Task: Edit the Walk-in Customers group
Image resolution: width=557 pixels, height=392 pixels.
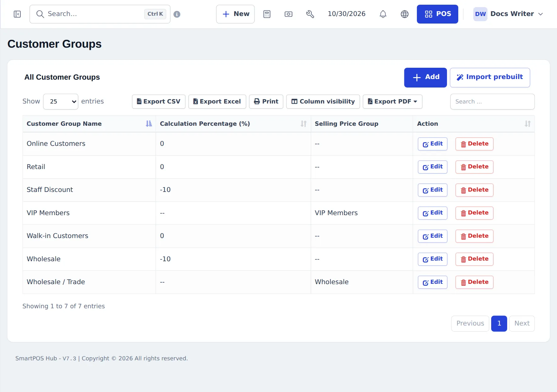Action: (433, 236)
